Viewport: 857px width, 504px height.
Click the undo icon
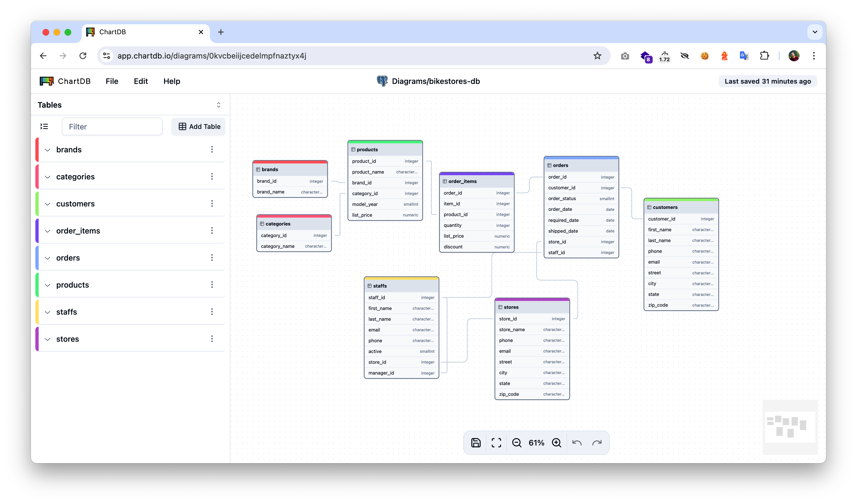click(577, 443)
